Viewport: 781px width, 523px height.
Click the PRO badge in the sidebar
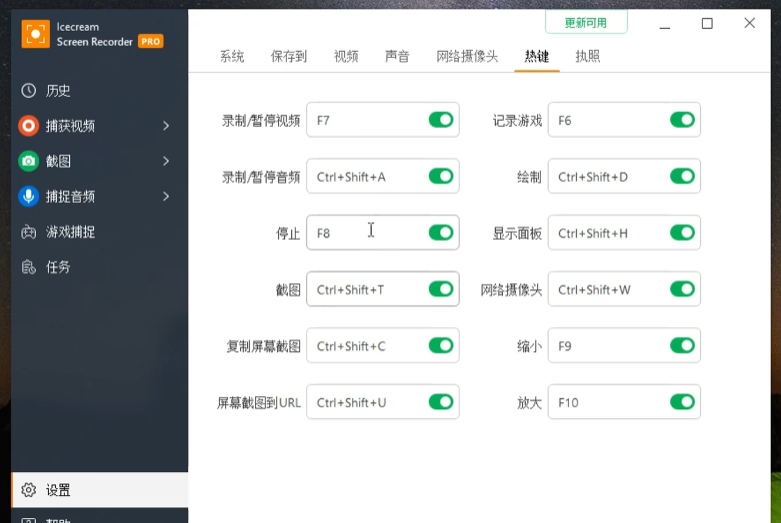point(150,41)
